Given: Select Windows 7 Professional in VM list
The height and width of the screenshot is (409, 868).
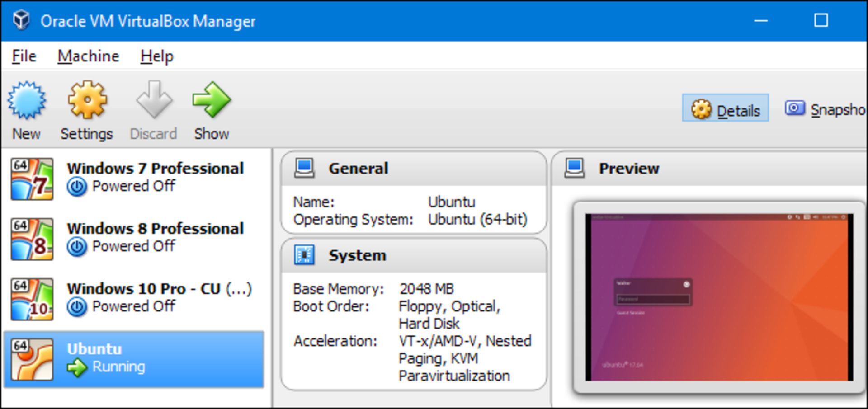Looking at the screenshot, I should pos(134,179).
